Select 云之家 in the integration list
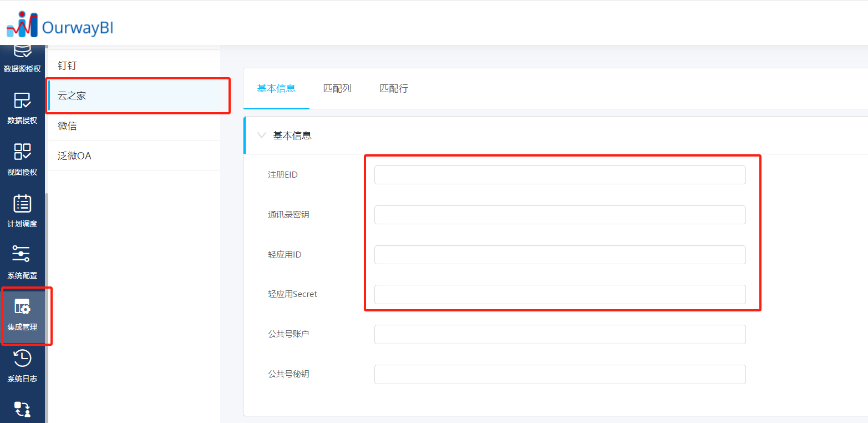The height and width of the screenshot is (423, 868). pos(134,95)
